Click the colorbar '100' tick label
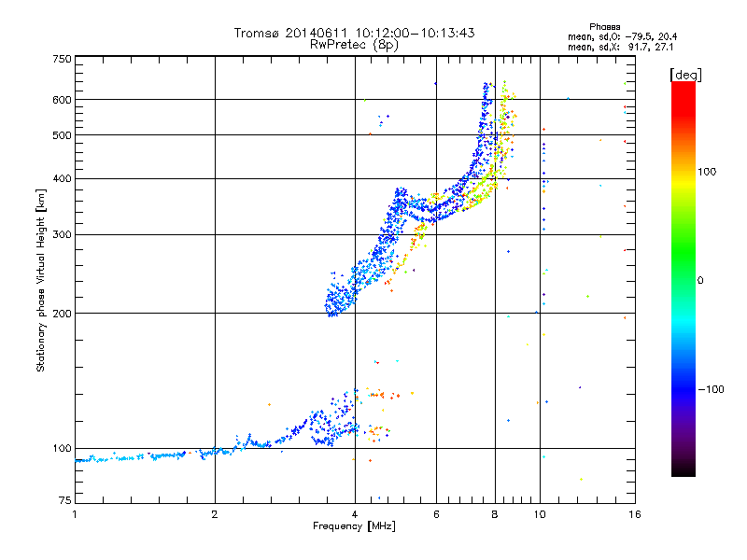 (707, 172)
